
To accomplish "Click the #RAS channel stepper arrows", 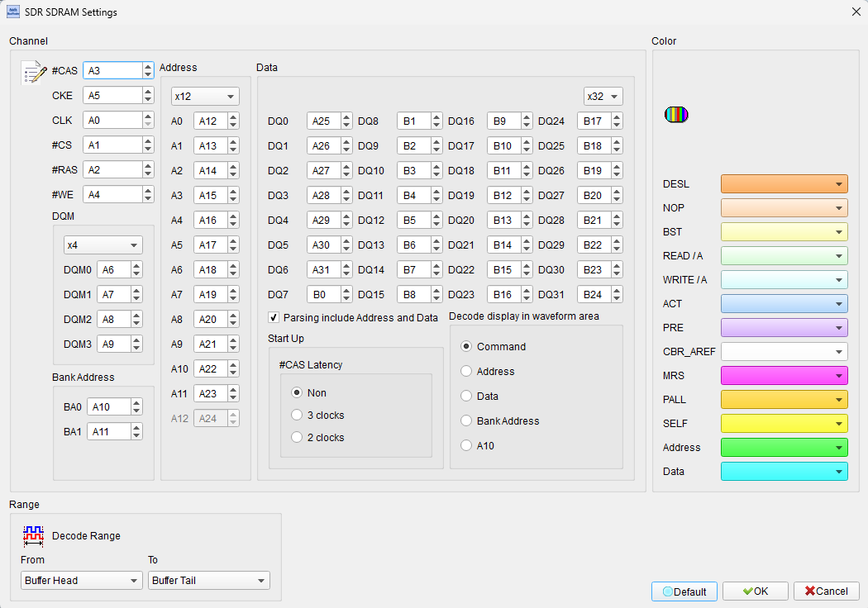I will pos(148,170).
